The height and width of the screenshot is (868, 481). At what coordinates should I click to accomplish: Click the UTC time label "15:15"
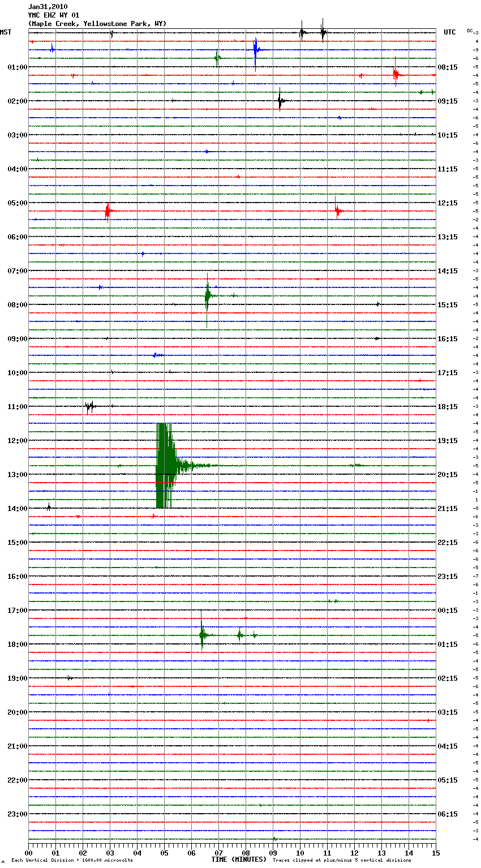(x=448, y=305)
